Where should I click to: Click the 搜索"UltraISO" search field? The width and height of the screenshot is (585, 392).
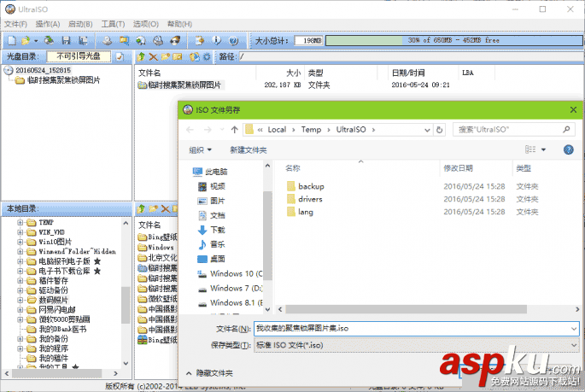click(x=513, y=130)
